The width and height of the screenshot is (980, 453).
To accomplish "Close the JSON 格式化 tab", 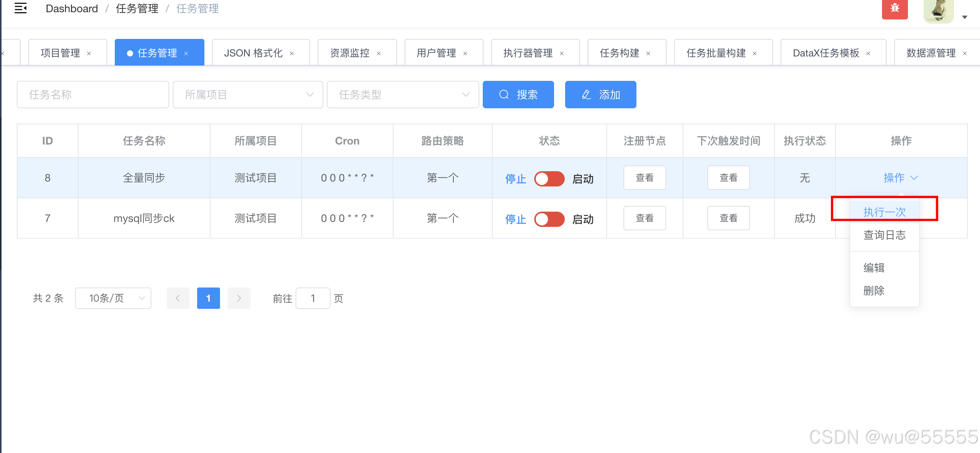I will point(292,53).
